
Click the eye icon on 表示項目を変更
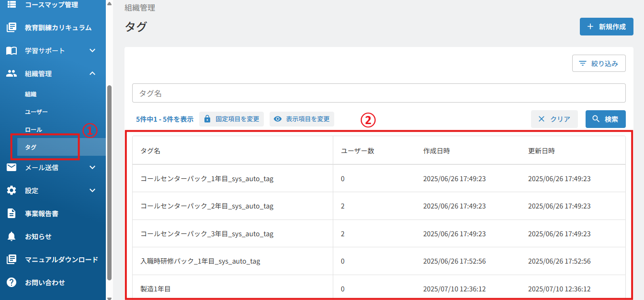[x=277, y=119]
